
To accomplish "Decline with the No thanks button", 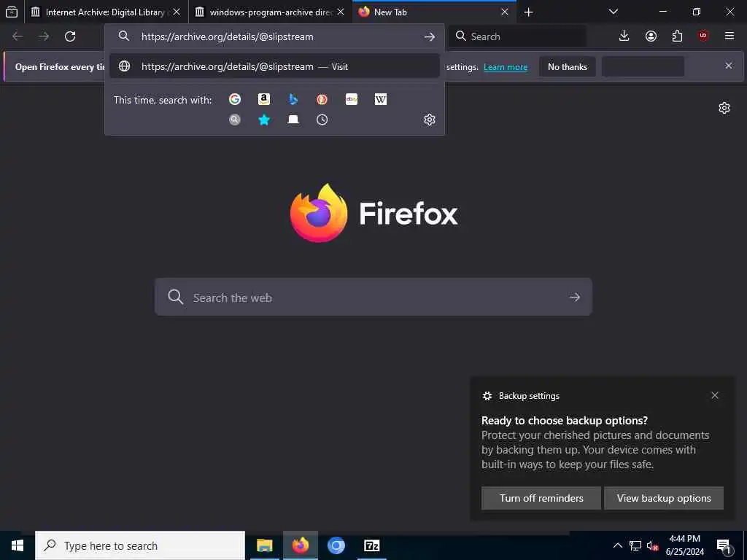I will click(x=568, y=66).
